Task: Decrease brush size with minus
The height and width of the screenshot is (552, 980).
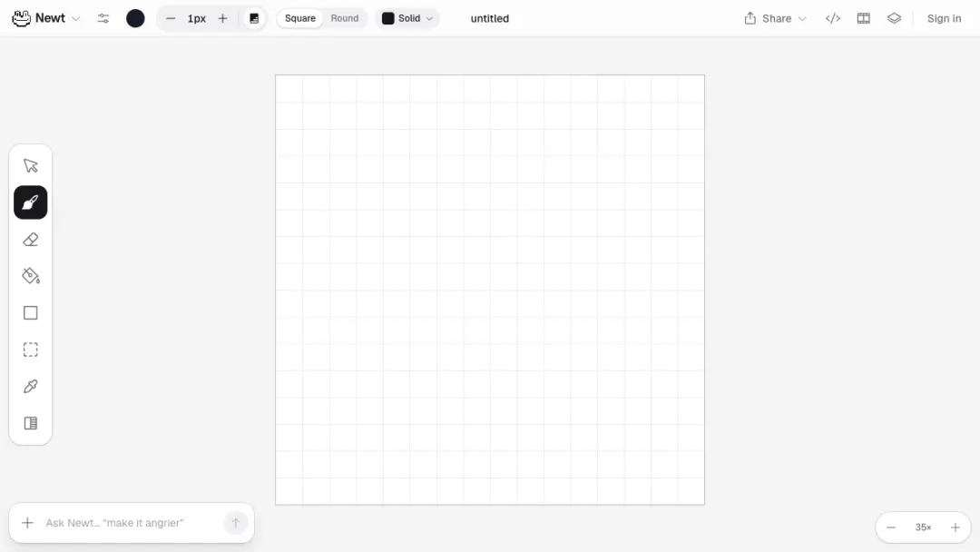Action: 170,19
